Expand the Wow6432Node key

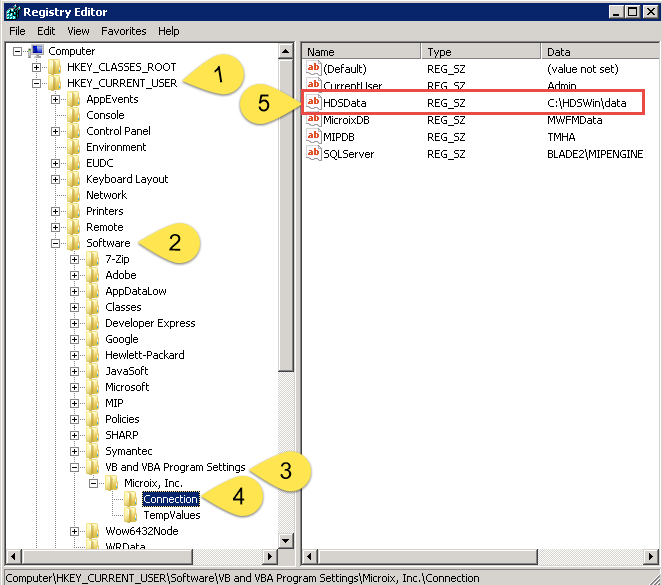(x=75, y=531)
